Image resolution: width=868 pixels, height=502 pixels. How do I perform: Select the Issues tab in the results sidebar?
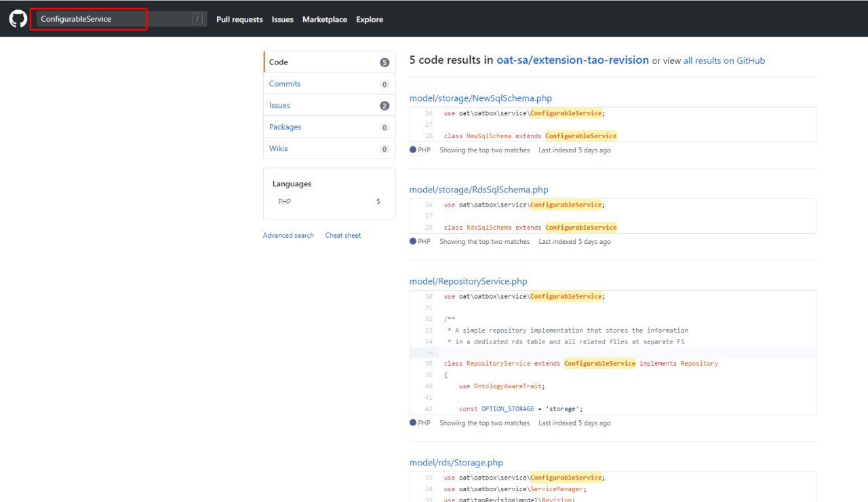[x=330, y=105]
